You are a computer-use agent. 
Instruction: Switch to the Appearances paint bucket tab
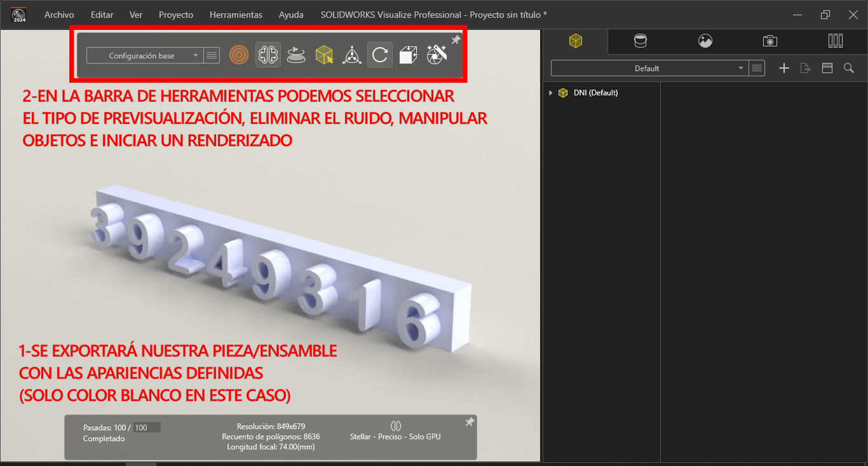(x=641, y=41)
